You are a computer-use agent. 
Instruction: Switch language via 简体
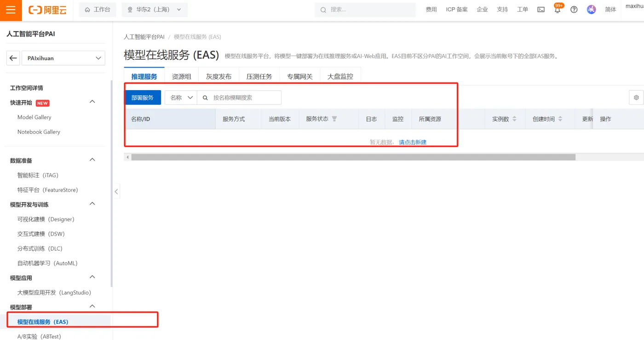click(610, 10)
